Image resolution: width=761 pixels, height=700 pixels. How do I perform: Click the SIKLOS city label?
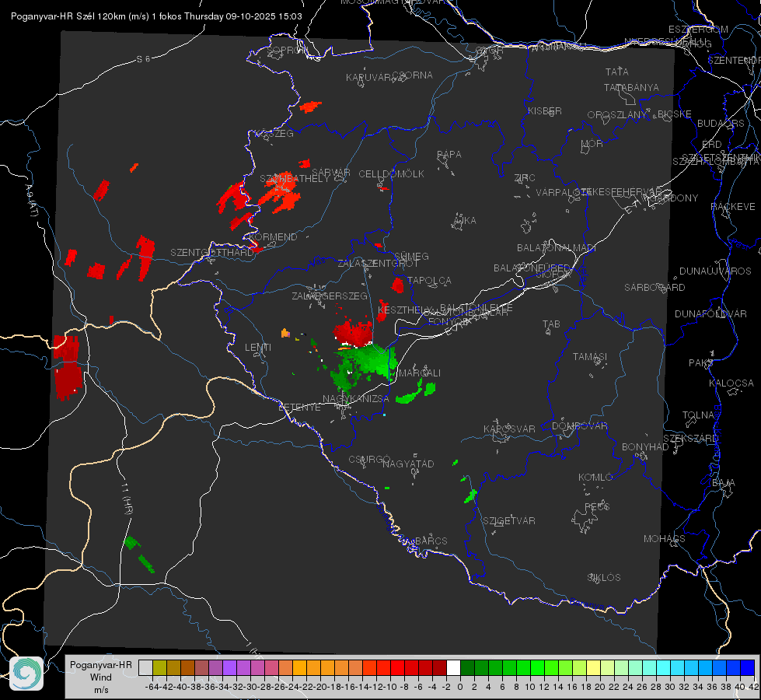(x=604, y=578)
